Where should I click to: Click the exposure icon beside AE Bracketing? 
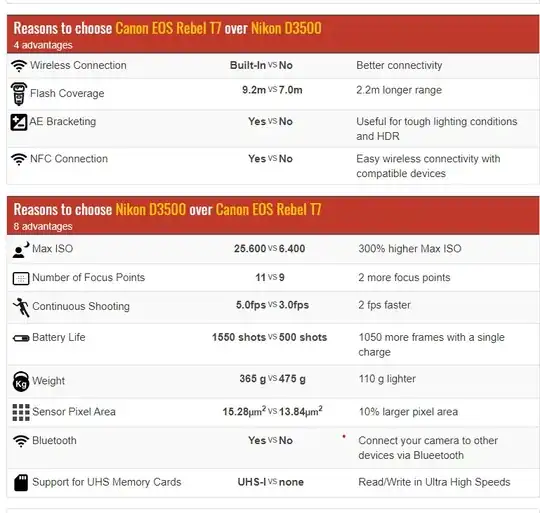tap(19, 122)
